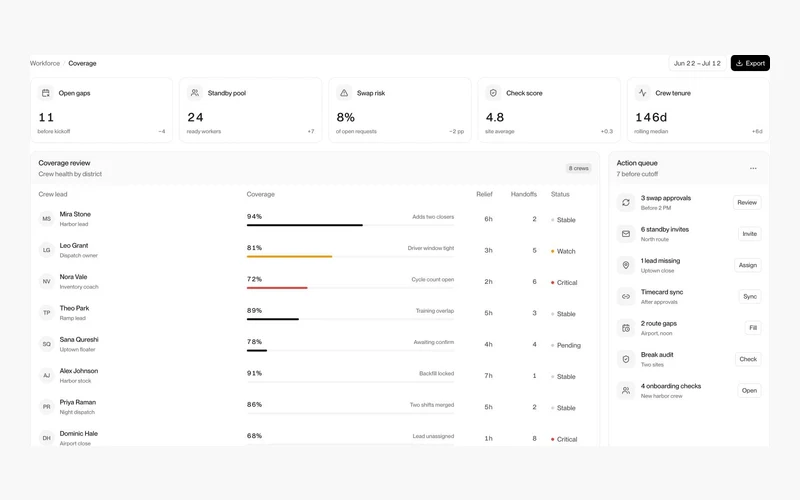Click the Open gaps calendar icon
The image size is (800, 500).
(x=46, y=93)
